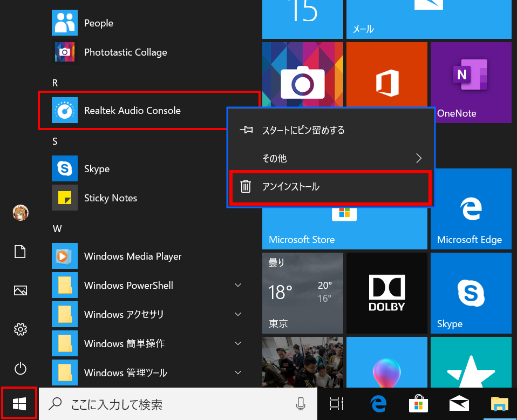Open the その他 submenu arrow

419,158
